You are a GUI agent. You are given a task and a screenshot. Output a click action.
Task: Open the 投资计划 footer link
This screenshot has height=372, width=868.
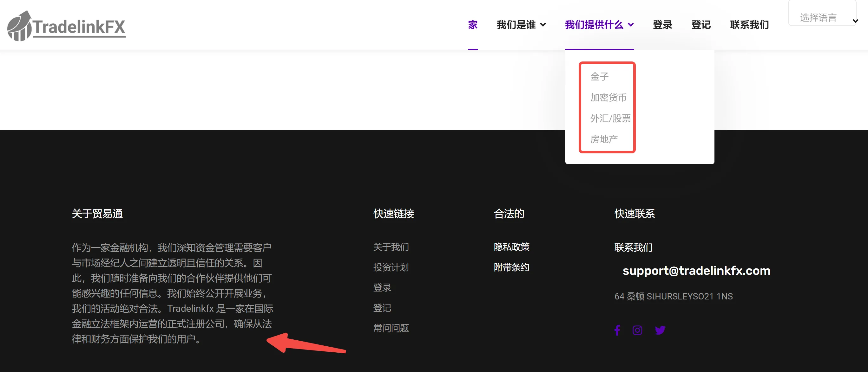pos(391,267)
